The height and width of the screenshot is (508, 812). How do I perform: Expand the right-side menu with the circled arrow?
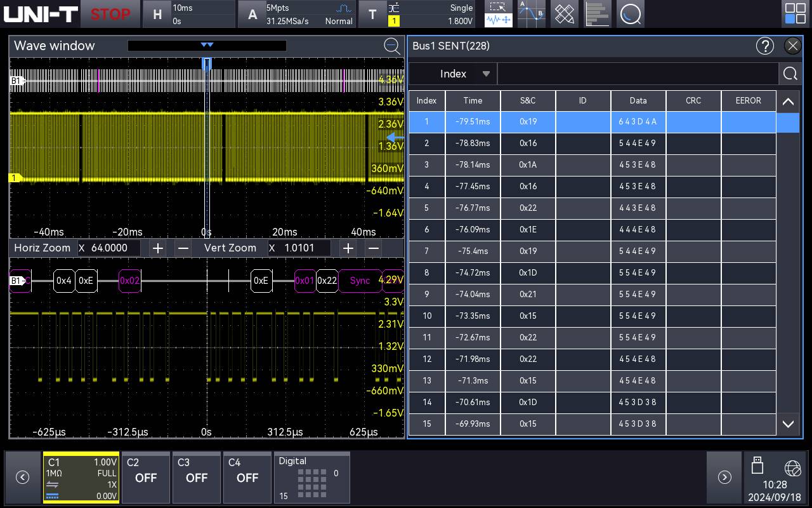724,477
